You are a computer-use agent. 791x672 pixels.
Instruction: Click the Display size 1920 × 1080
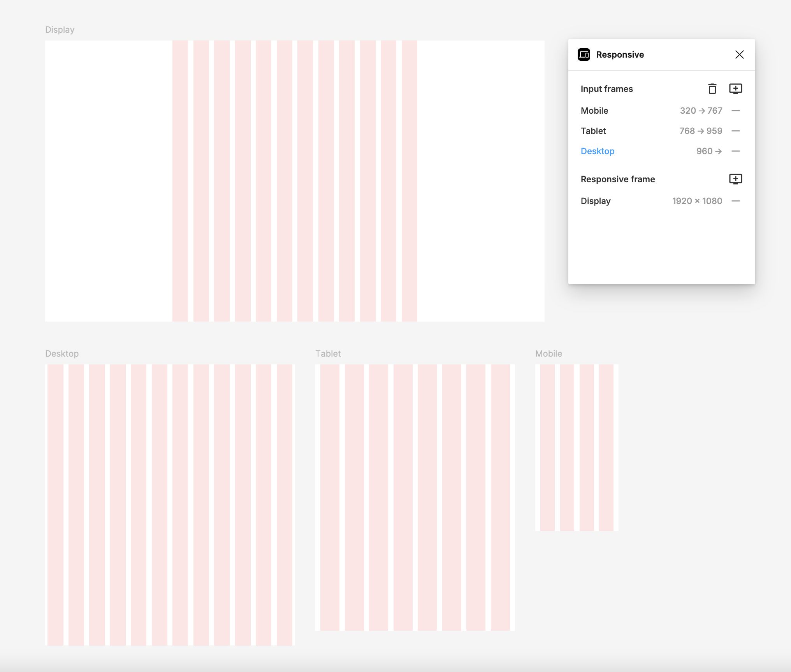click(697, 201)
